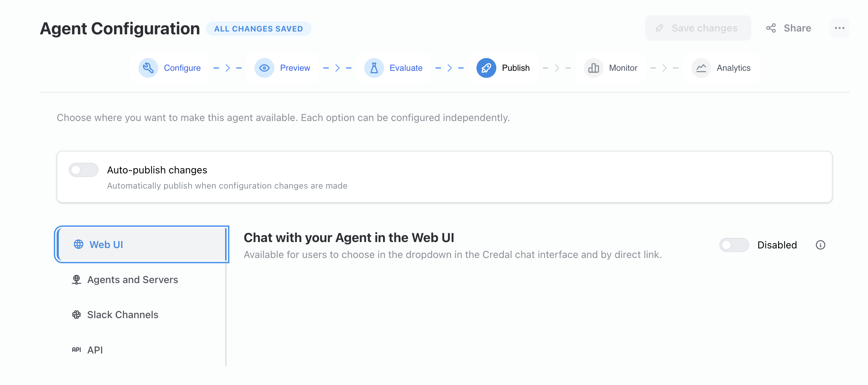Image resolution: width=868 pixels, height=385 pixels.
Task: Click the All Changes Saved badge
Action: tap(259, 29)
